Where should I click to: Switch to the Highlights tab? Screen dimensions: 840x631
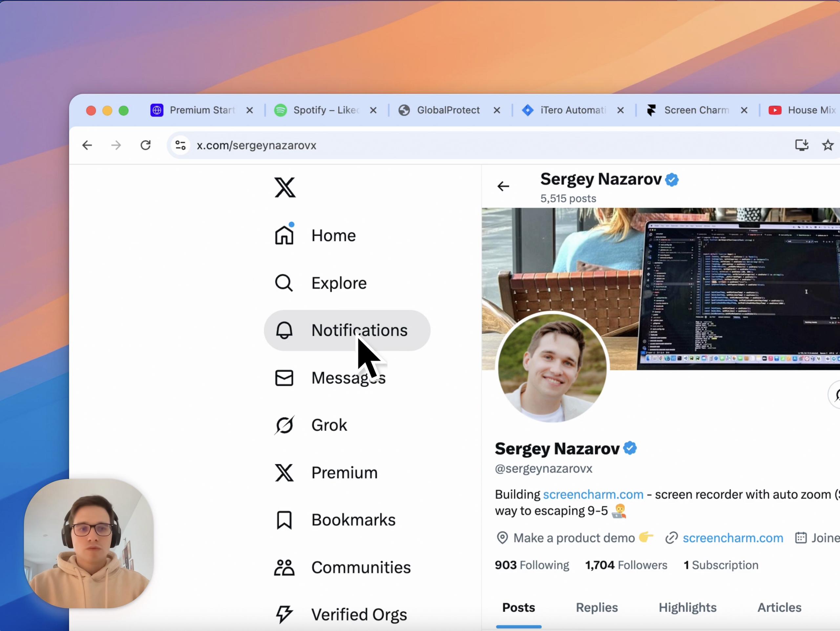687,607
